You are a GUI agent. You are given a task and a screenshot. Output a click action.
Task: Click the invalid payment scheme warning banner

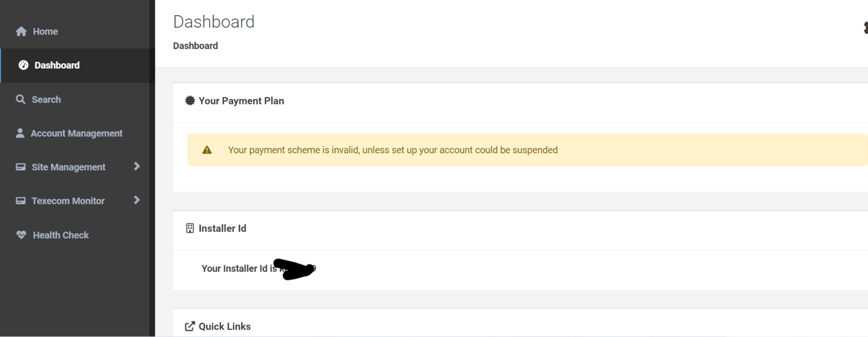pyautogui.click(x=393, y=150)
